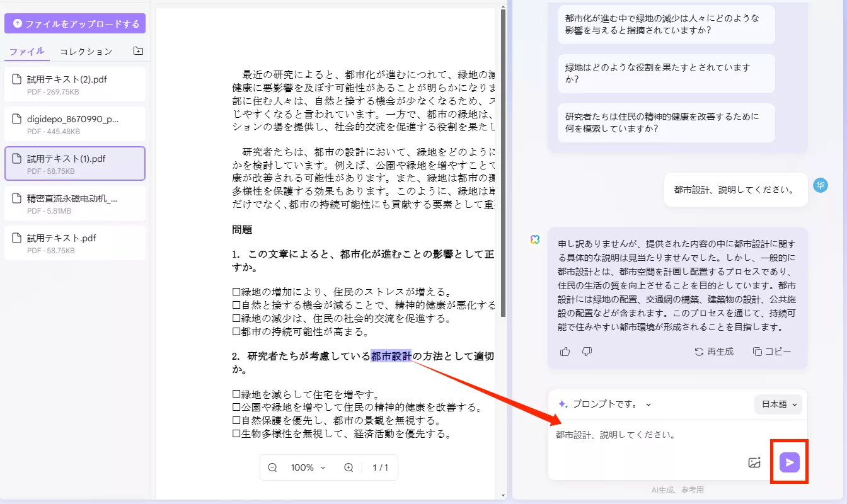
Task: Click 再生成 to regenerate the answer
Action: click(714, 352)
